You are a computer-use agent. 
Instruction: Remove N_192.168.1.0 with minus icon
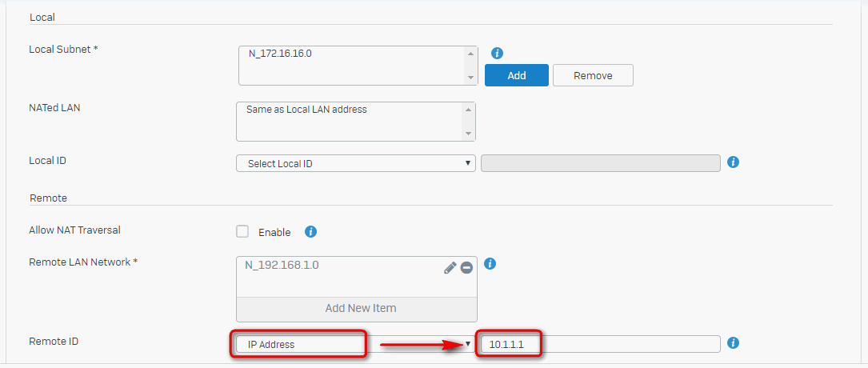tap(466, 268)
